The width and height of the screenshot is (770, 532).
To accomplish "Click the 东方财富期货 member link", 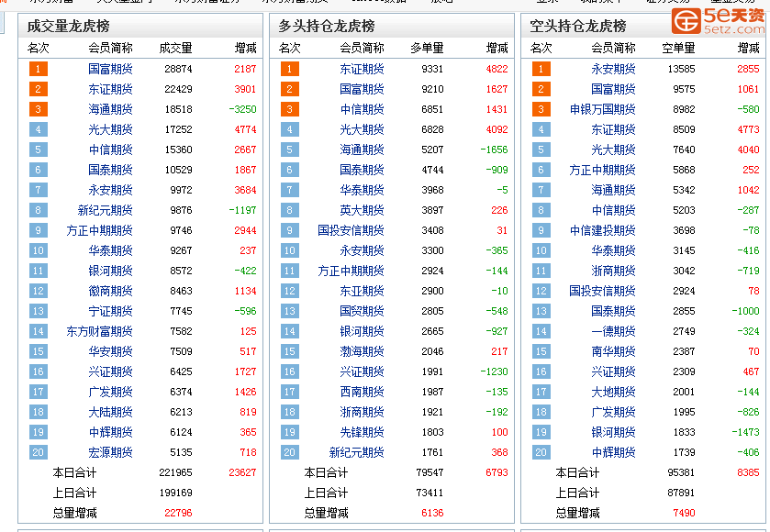I will (x=100, y=331).
